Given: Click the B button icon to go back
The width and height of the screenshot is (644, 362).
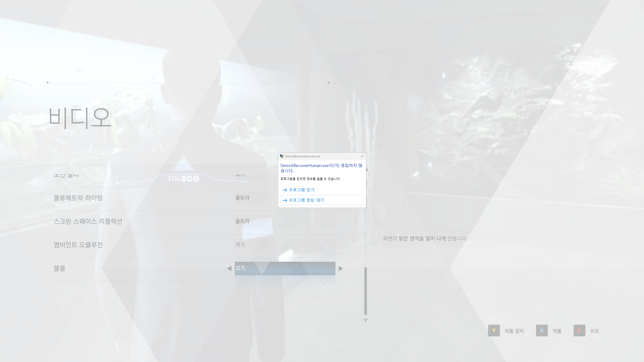Looking at the screenshot, I should pyautogui.click(x=579, y=331).
